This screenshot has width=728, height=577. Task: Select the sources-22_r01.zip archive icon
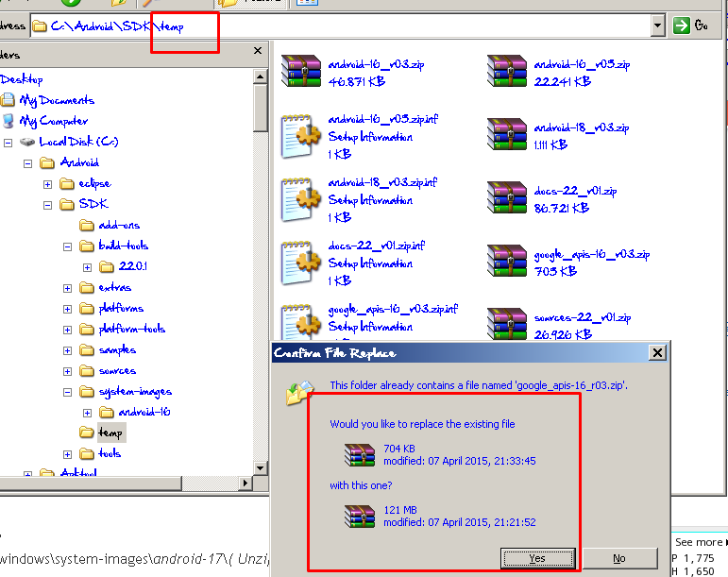[506, 323]
